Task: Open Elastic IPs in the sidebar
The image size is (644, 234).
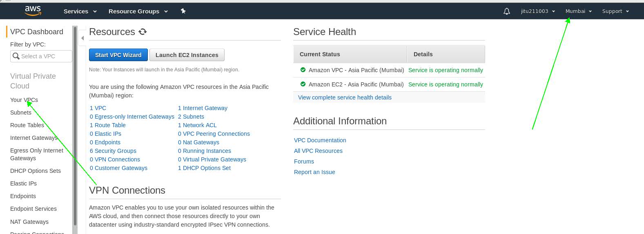Action: click(x=23, y=183)
